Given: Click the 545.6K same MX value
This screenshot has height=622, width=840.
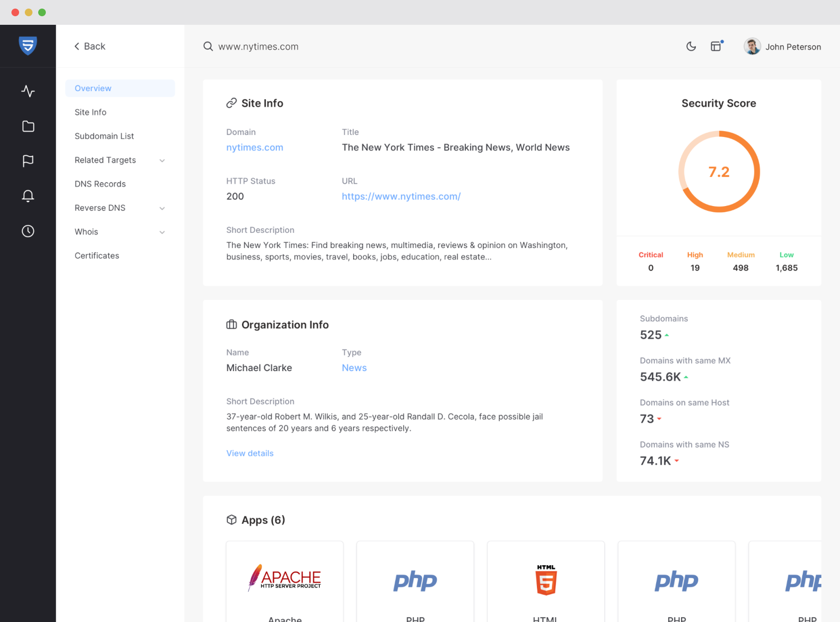Looking at the screenshot, I should click(661, 377).
